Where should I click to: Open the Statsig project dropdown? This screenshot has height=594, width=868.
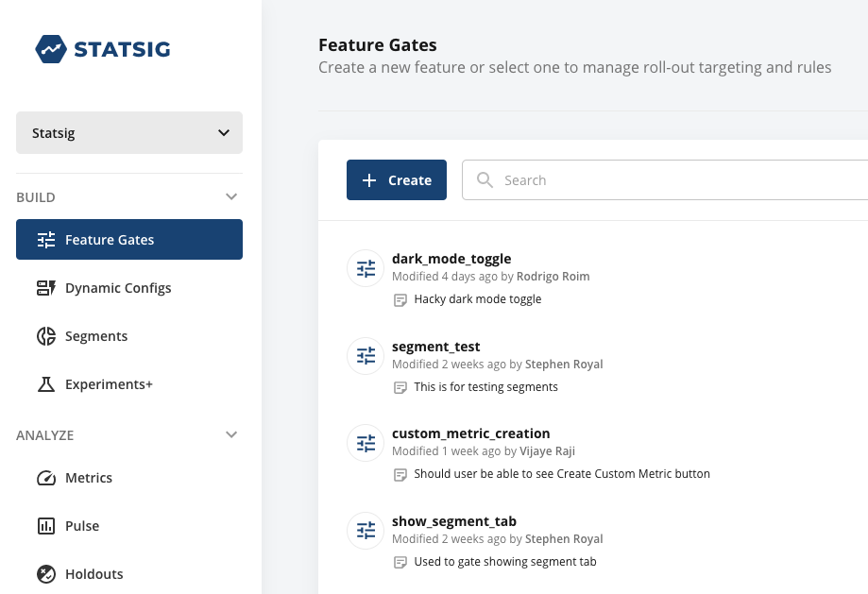point(129,133)
